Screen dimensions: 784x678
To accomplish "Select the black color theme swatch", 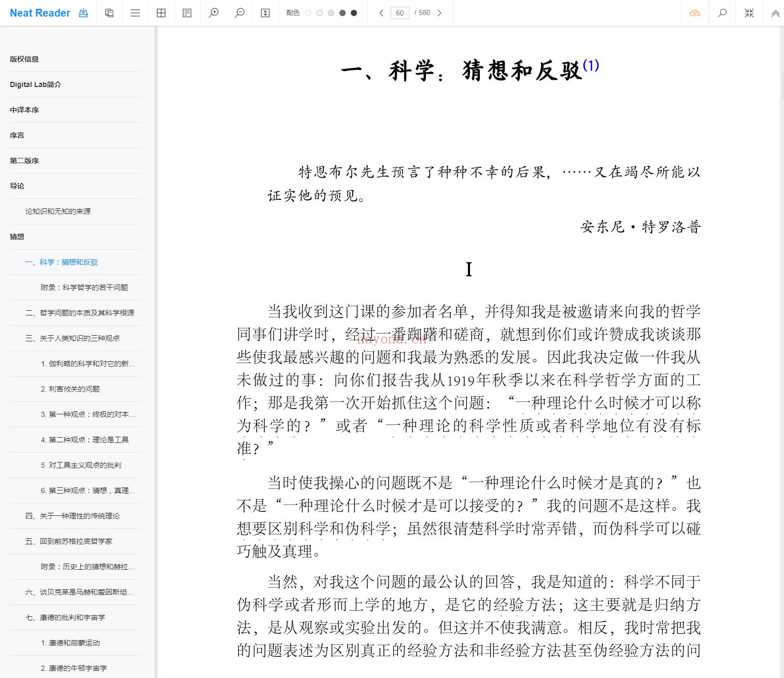I will click(354, 13).
